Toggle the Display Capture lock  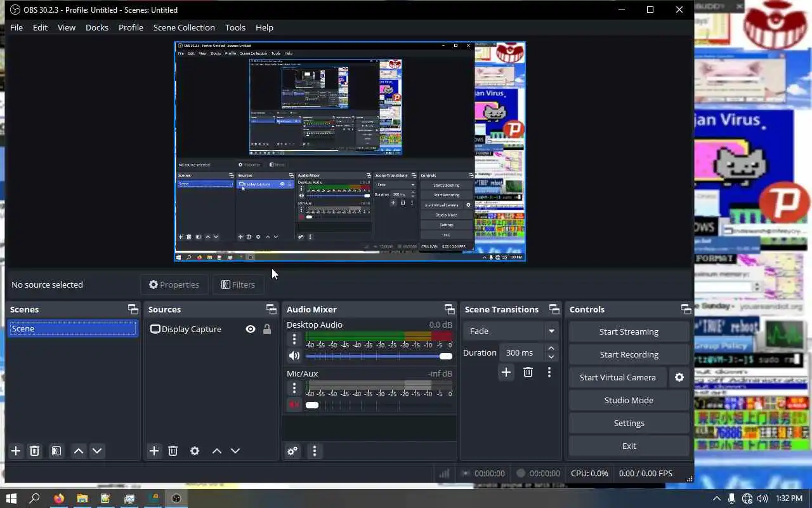[267, 329]
